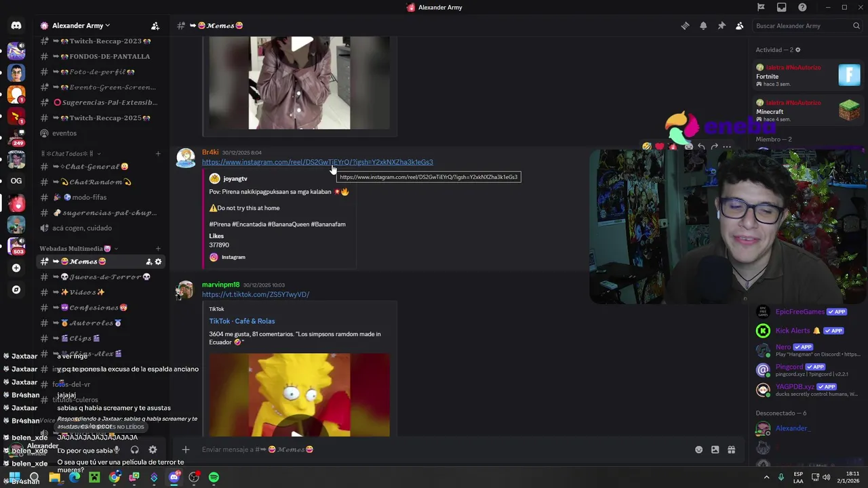Open Activity settings gear next to Actividad

coord(797,50)
